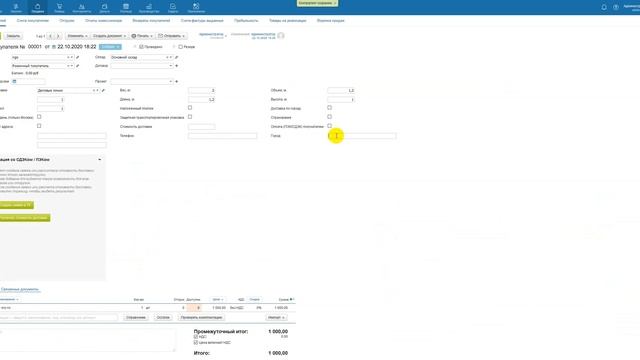The width and height of the screenshot is (640, 360).
Task: Open the Закупки section icon
Action: pyautogui.click(x=16, y=7)
